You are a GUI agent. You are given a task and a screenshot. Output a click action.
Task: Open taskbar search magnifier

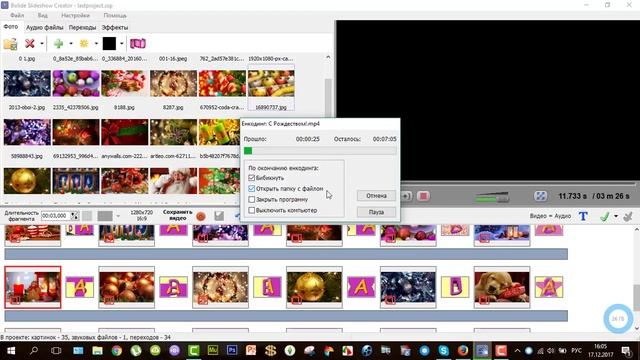tap(34, 351)
